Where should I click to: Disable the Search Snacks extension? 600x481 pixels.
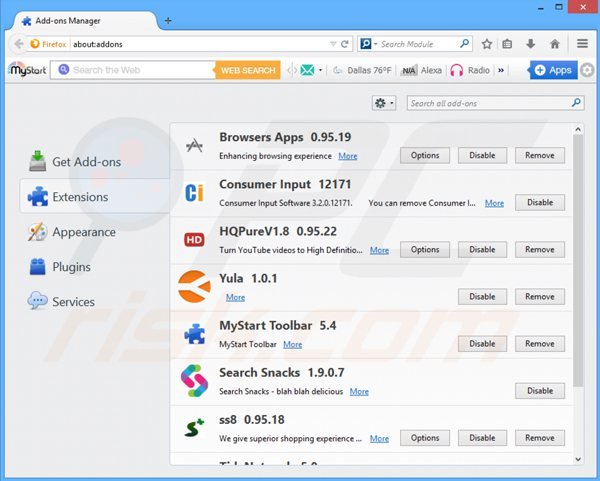click(540, 391)
